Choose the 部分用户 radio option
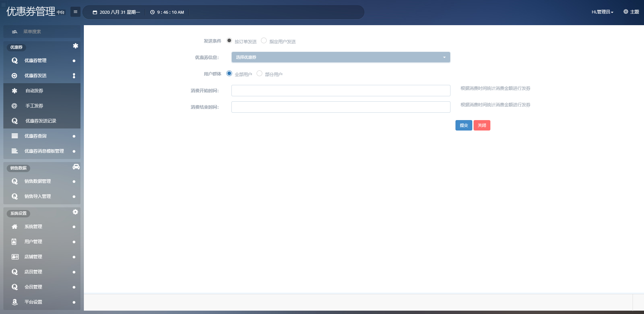The width and height of the screenshot is (644, 314). tap(260, 73)
